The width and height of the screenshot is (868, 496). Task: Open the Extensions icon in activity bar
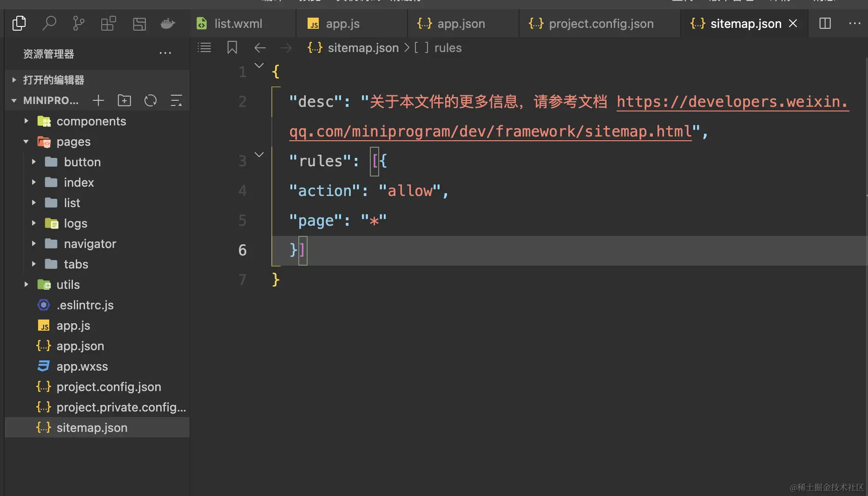pyautogui.click(x=108, y=23)
